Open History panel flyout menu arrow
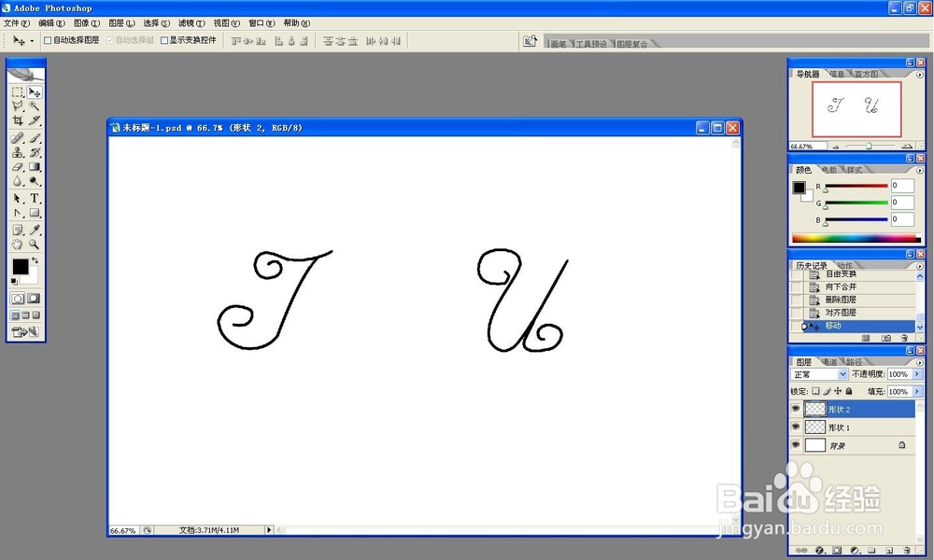The image size is (934, 560). [919, 266]
